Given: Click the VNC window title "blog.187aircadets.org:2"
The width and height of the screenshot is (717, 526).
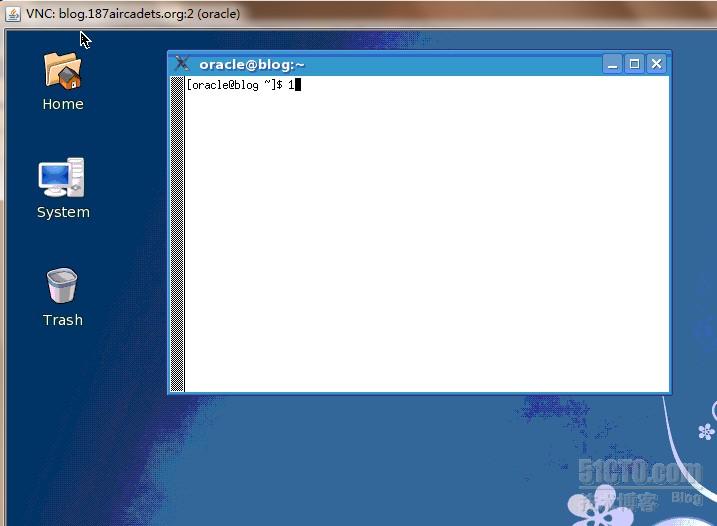Looking at the screenshot, I should pyautogui.click(x=126, y=14).
